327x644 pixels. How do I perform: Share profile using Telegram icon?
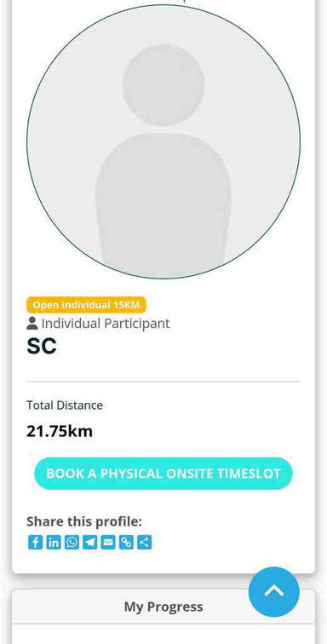coord(90,542)
